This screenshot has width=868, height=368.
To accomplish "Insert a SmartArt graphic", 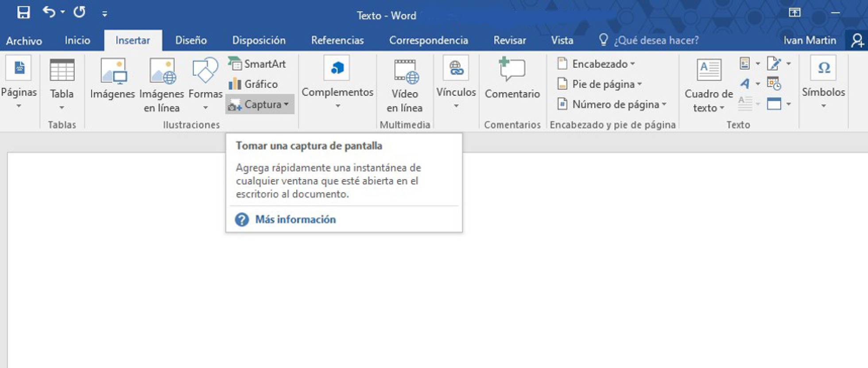I will pos(258,64).
